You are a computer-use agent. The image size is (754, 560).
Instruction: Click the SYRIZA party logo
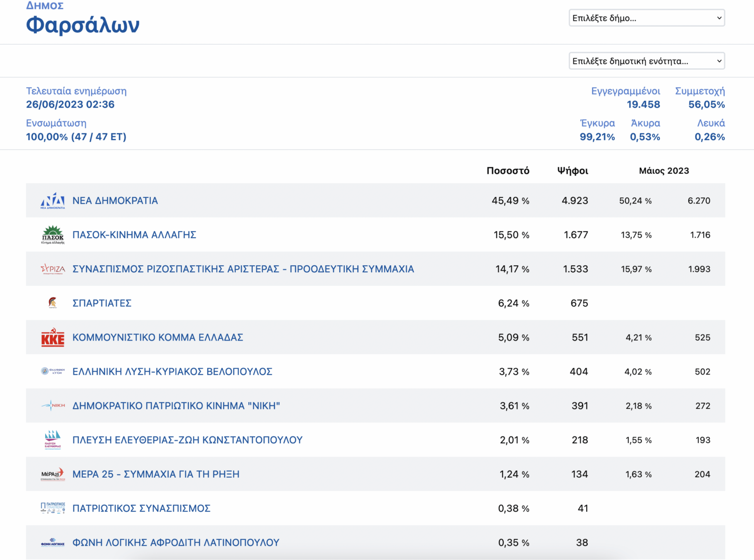coord(53,269)
